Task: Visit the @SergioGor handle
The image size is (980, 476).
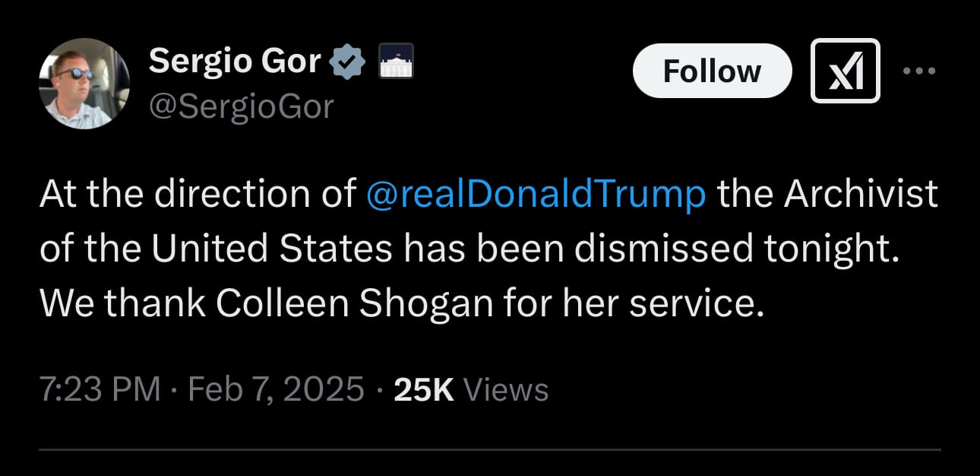Action: tap(241, 106)
